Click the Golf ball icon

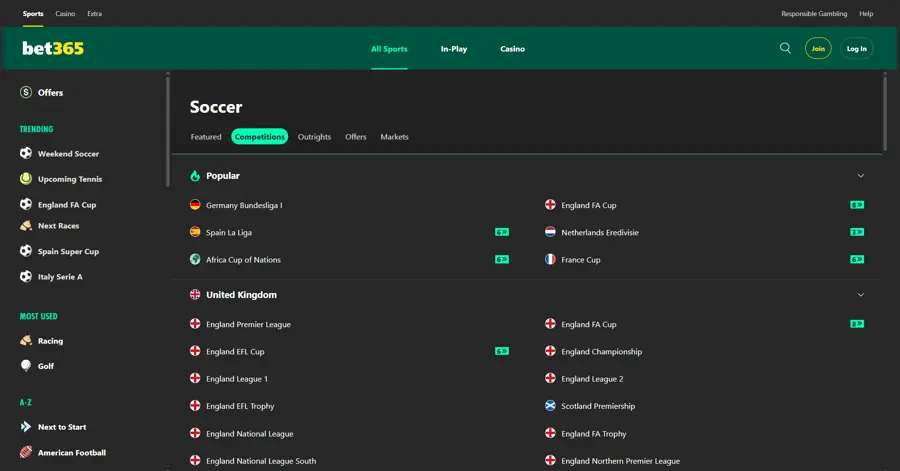pyautogui.click(x=26, y=365)
